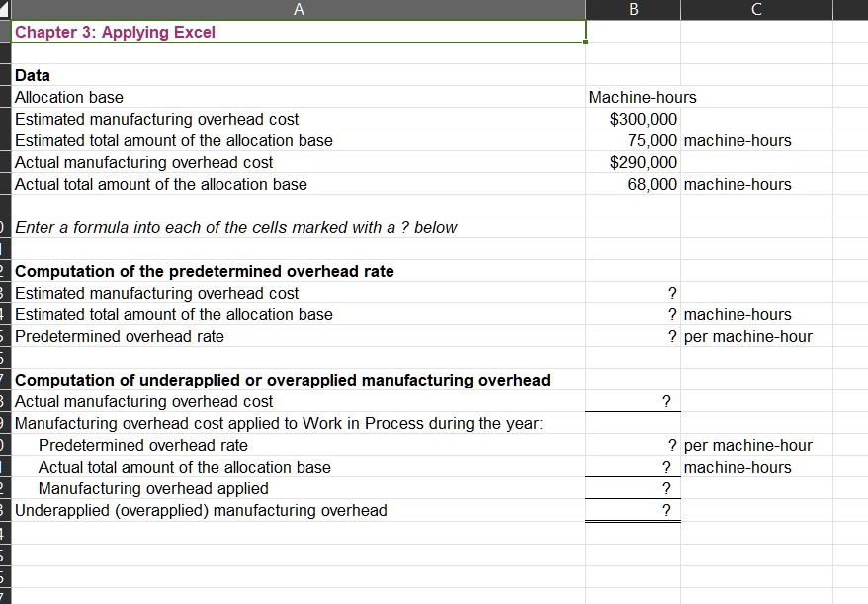Select the '$290,000' actual overhead cost cell
This screenshot has height=604, width=868.
click(633, 162)
